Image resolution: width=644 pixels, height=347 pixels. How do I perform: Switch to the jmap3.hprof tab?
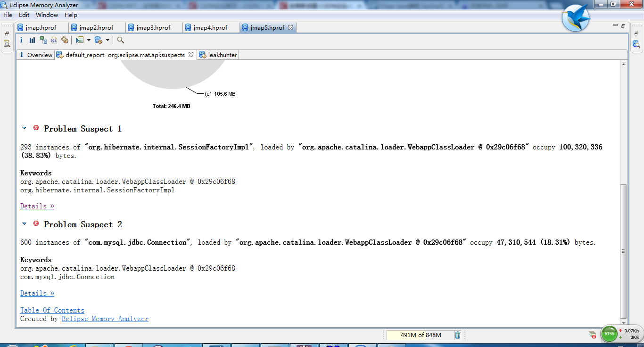[x=154, y=27]
